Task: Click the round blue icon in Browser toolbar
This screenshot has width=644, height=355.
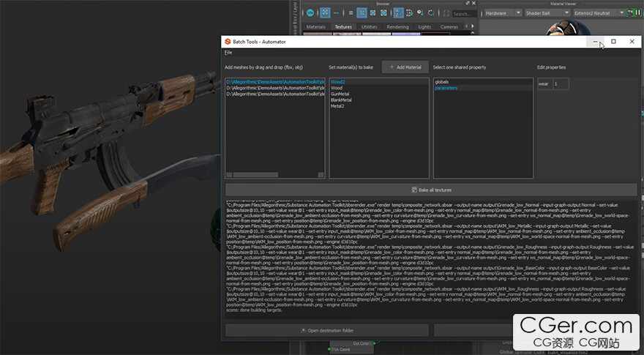Action: (x=310, y=13)
